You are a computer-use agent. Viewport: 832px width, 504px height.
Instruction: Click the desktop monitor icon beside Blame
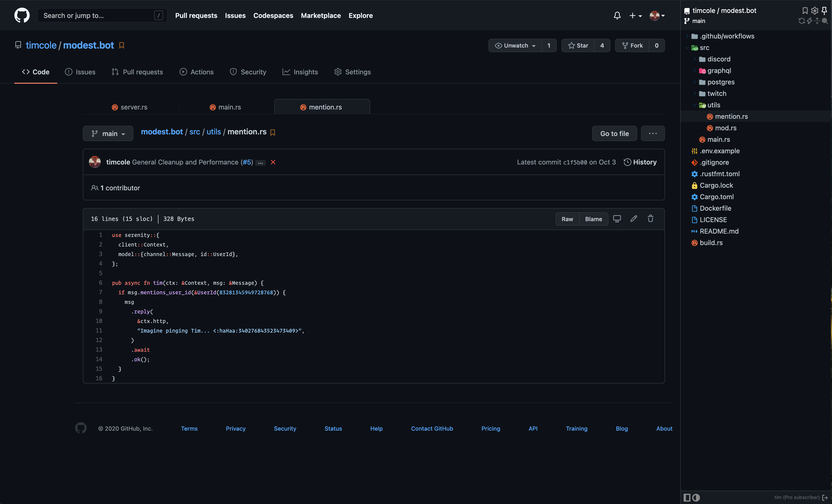(x=617, y=219)
